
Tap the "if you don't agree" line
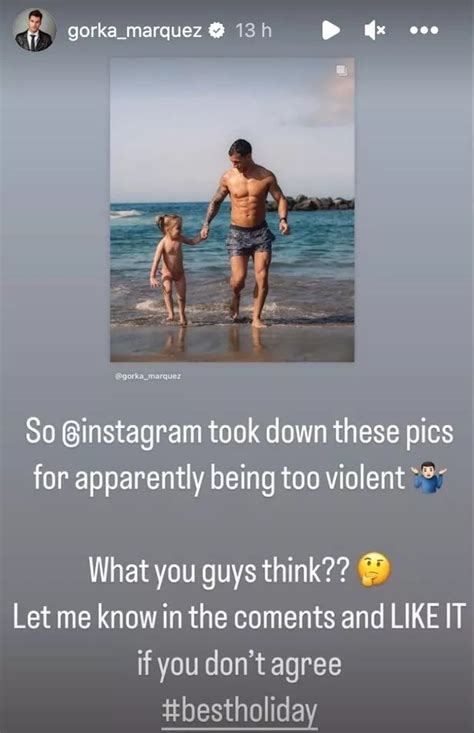[x=239, y=664]
